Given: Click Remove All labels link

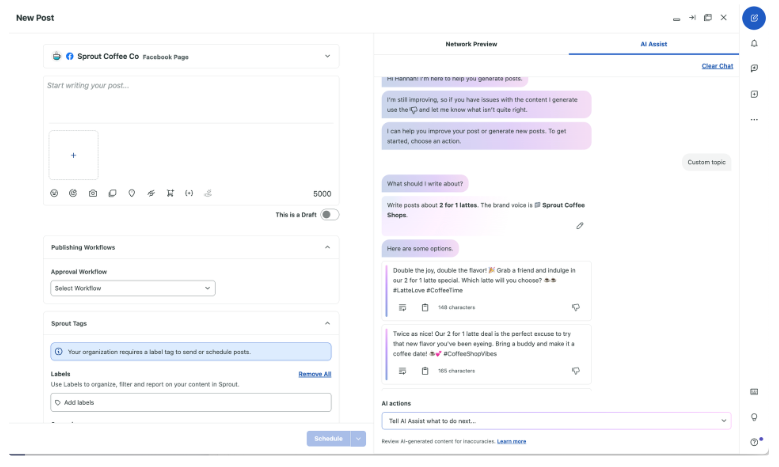Looking at the screenshot, I should pyautogui.click(x=314, y=374).
